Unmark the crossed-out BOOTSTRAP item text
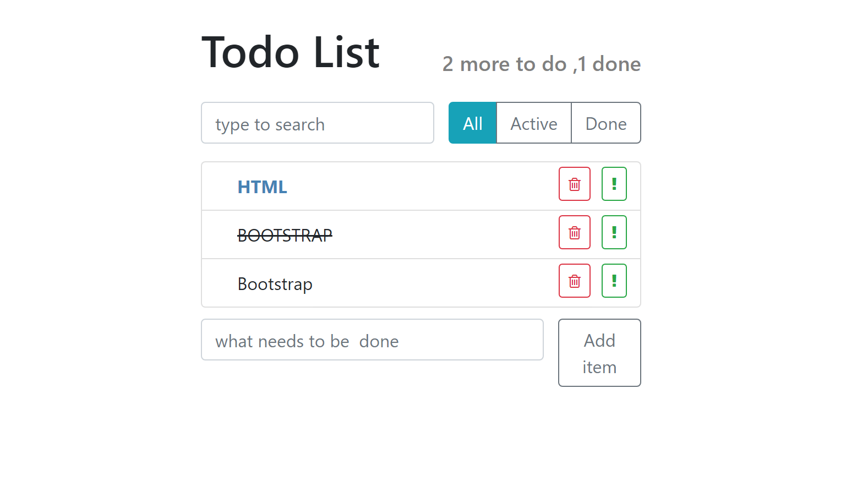Screen dimensions: 868x503 pyautogui.click(x=285, y=236)
